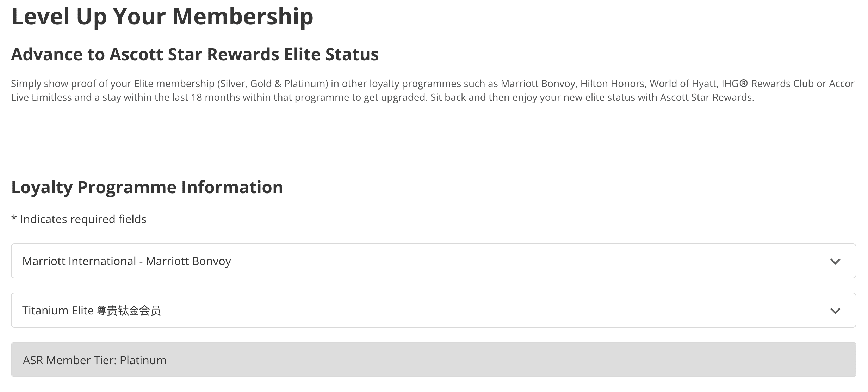Select the Advance to Ascott Star Rewards Elite Status heading
Screen dimensions: 868x392
195,54
